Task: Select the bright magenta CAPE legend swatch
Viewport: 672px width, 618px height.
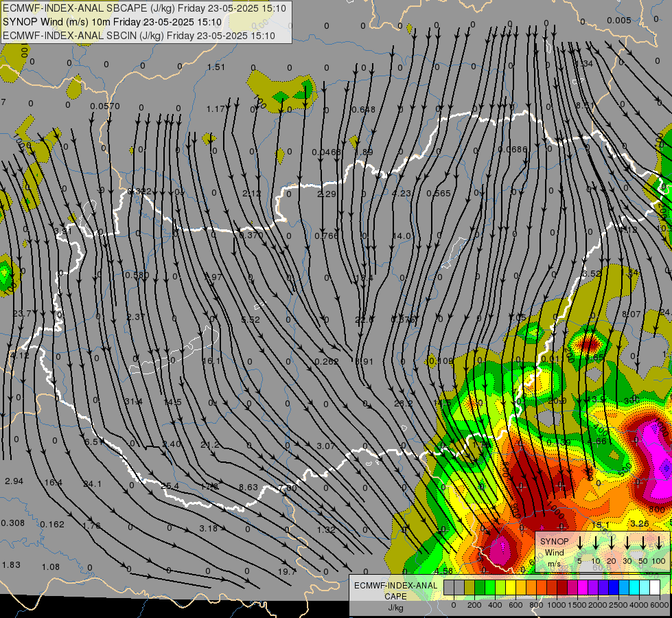Action: pos(583,588)
